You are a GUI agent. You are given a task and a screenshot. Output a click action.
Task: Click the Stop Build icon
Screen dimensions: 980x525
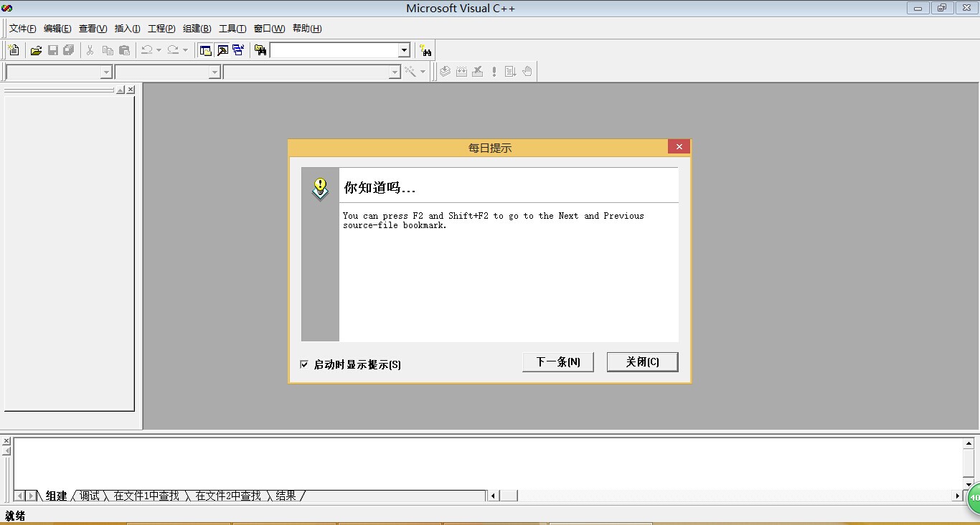click(478, 72)
